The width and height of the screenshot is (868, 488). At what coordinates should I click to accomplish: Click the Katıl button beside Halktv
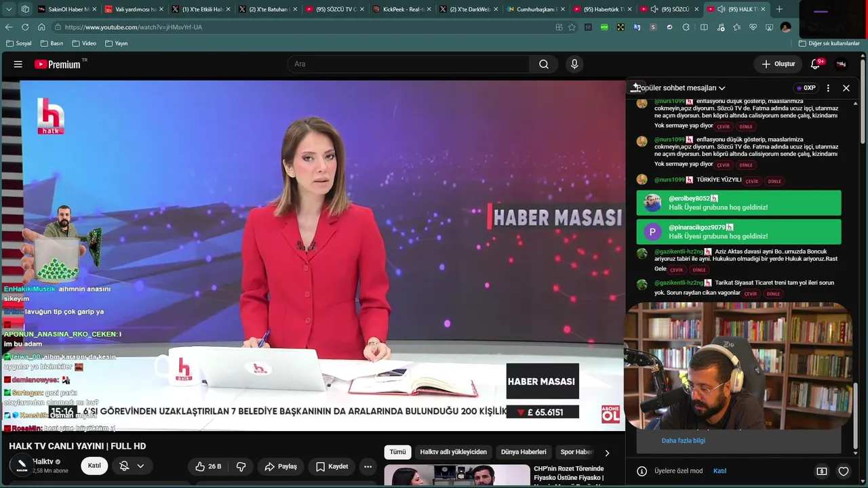94,466
